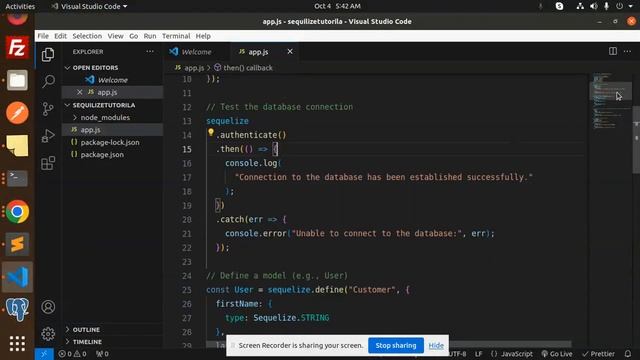This screenshot has height=360, width=640.
Task: Close app.js in Open Editors list
Action: pos(80,92)
